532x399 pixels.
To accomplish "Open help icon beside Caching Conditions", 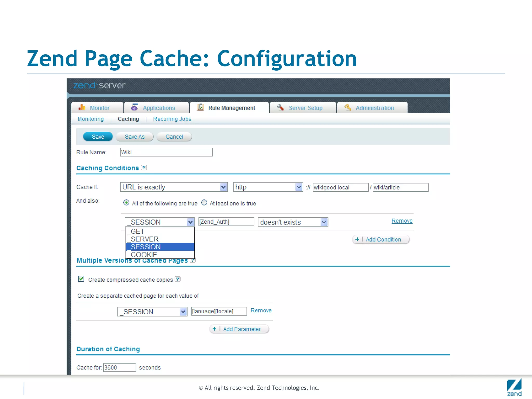I will coord(144,168).
